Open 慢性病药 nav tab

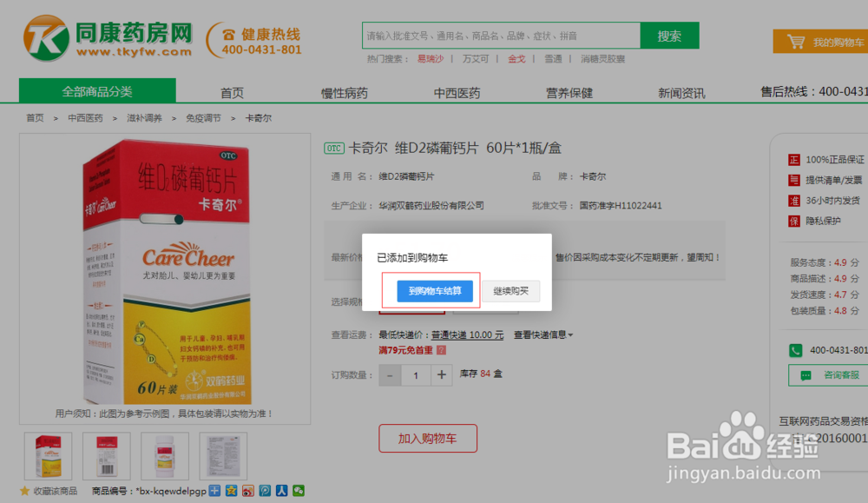345,92
